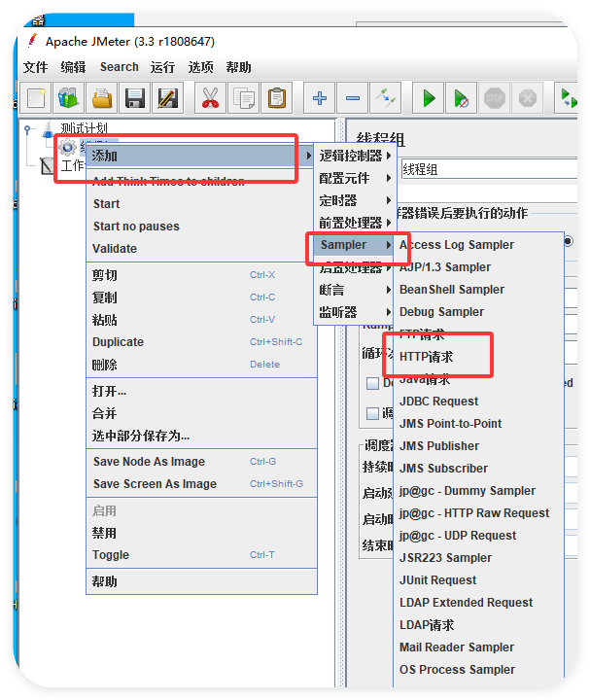
Task: Click the New test plan toolbar icon
Action: point(36,98)
